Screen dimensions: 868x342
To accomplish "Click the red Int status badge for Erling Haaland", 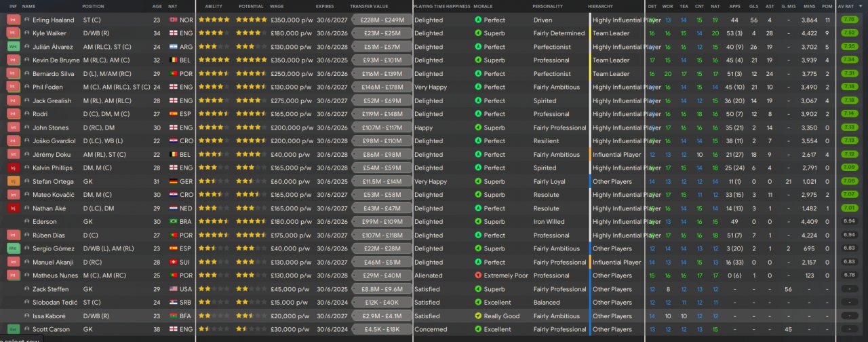I will click(x=14, y=20).
